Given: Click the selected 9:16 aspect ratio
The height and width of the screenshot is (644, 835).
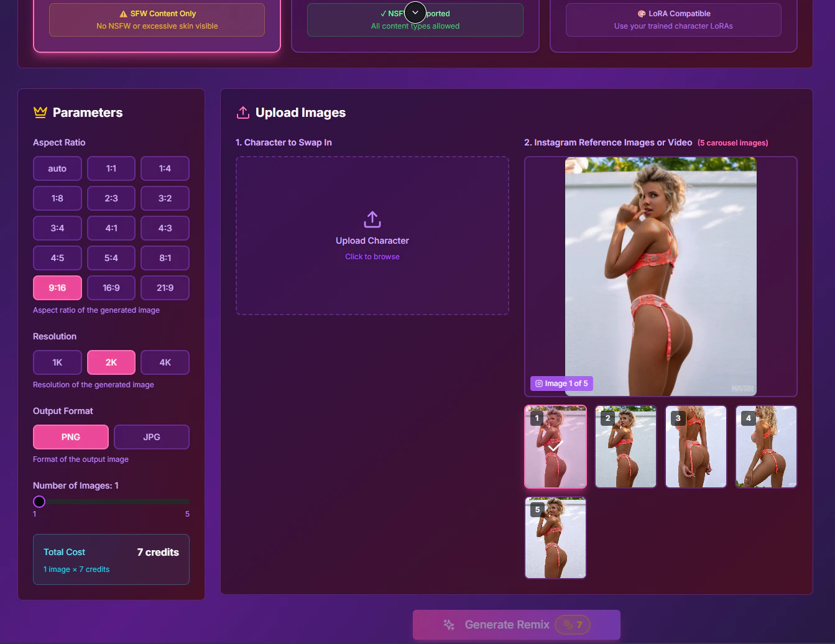Looking at the screenshot, I should [57, 288].
